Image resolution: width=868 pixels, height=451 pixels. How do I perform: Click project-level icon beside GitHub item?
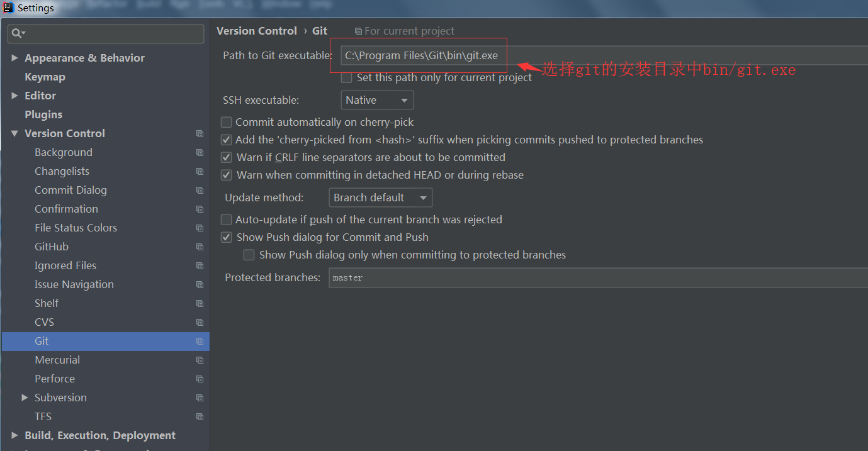pos(200,247)
